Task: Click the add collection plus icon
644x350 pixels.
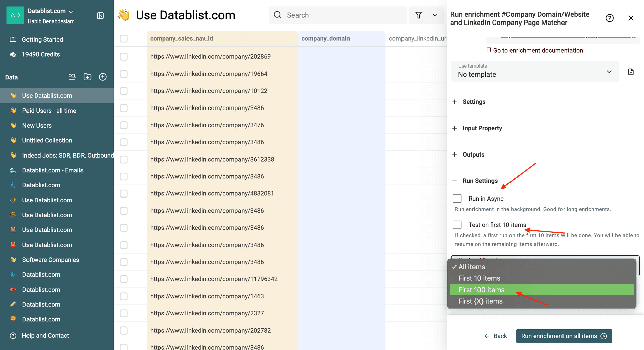Action: (103, 77)
